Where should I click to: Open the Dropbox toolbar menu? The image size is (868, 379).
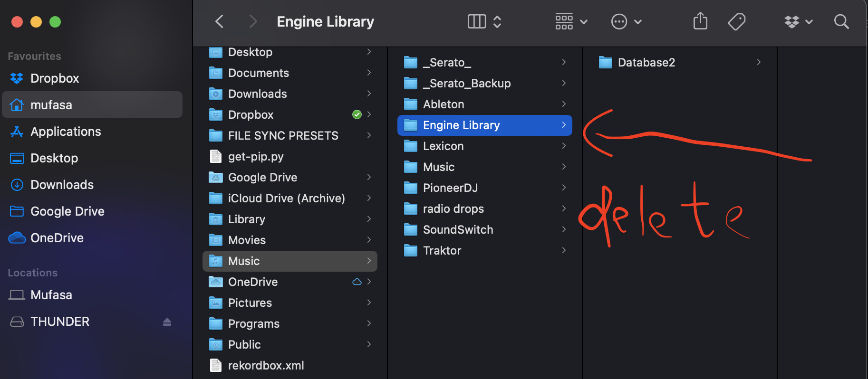[x=798, y=21]
